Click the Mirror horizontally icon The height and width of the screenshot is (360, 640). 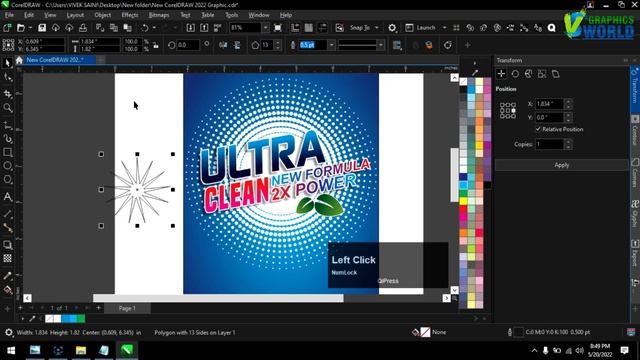coord(223,45)
